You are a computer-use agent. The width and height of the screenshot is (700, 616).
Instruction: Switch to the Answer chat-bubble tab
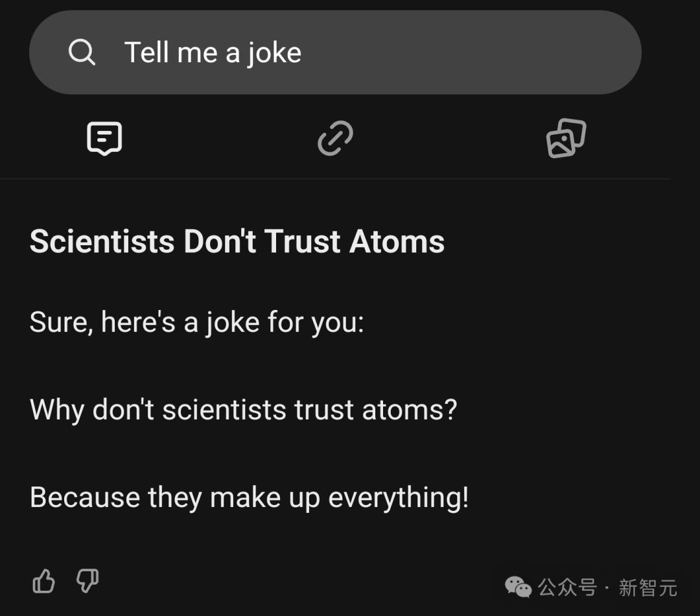click(x=104, y=138)
